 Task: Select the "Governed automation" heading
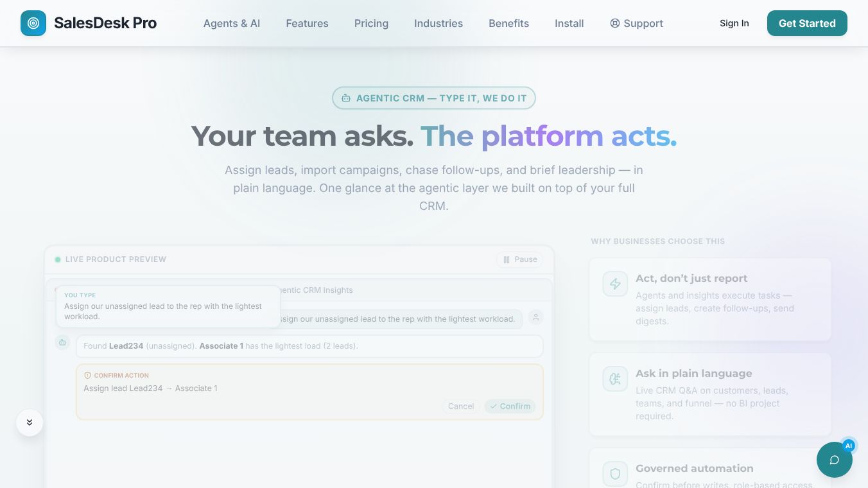(695, 468)
